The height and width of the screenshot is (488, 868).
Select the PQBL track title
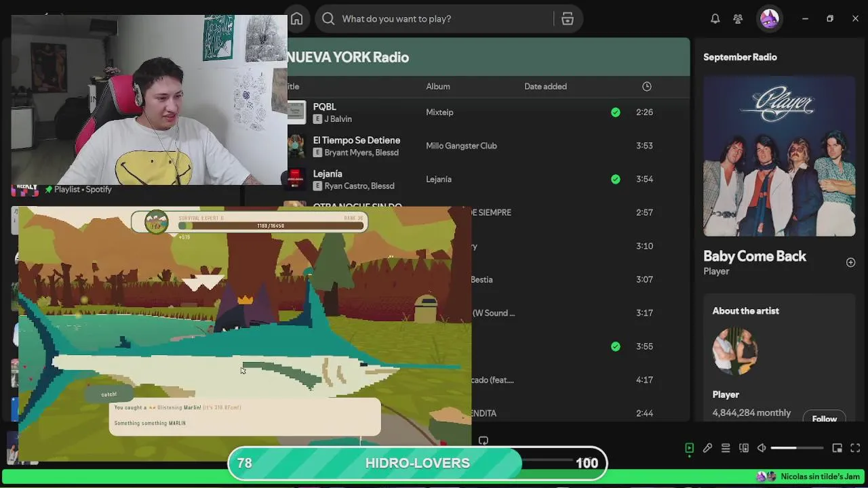click(324, 106)
